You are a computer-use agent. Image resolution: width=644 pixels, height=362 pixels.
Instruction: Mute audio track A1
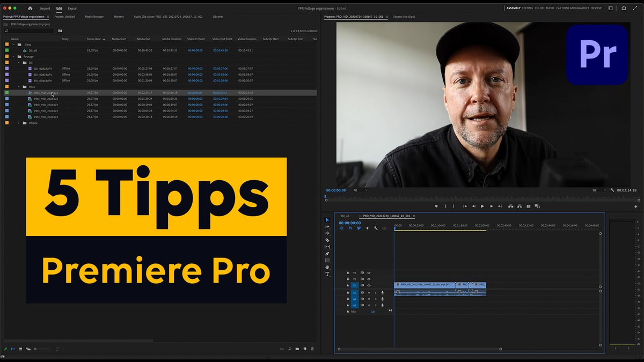click(x=369, y=292)
